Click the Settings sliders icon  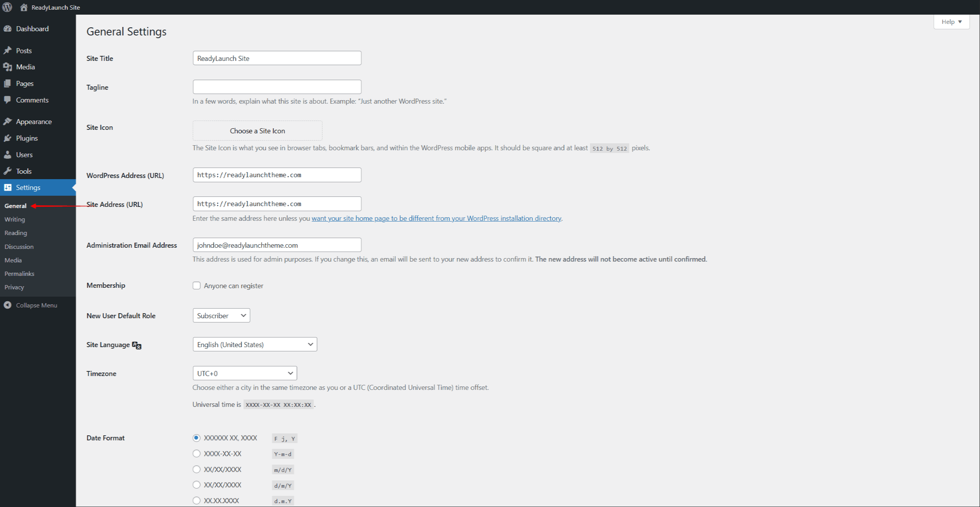[x=8, y=188]
